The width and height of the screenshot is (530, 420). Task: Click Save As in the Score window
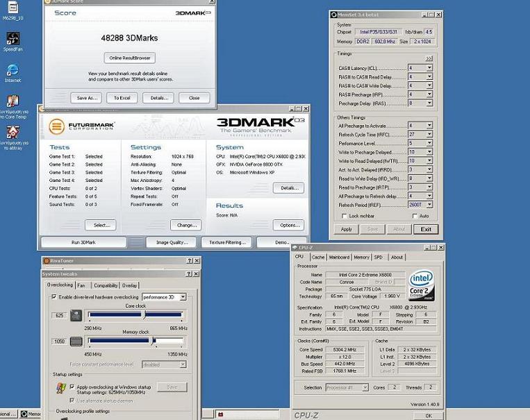coord(87,98)
